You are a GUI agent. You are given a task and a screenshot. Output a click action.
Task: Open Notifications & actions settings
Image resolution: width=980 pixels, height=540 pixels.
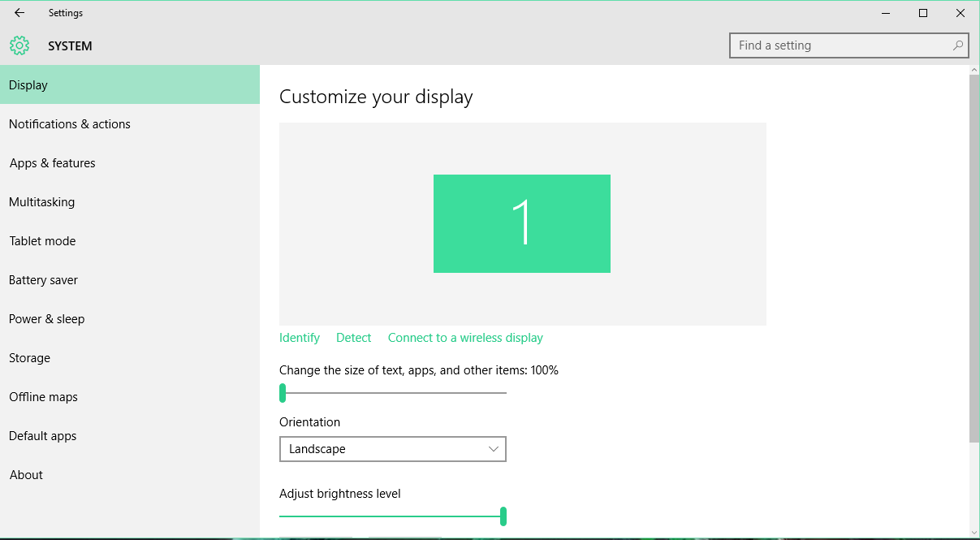[70, 124]
